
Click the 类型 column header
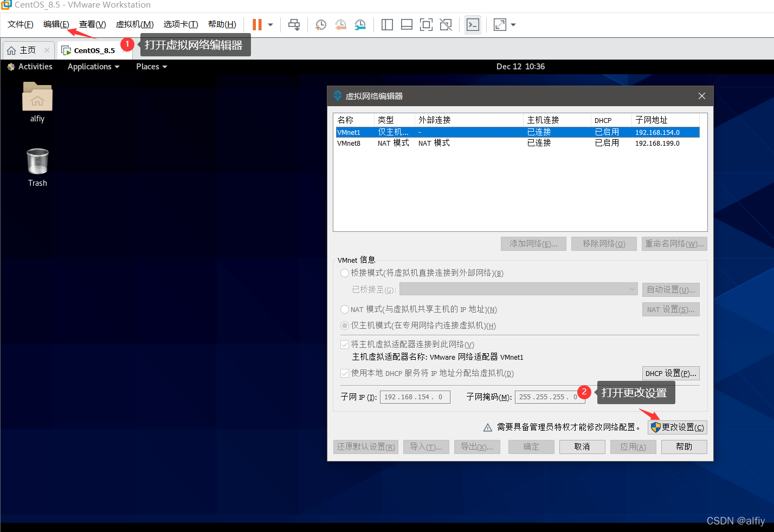(395, 120)
